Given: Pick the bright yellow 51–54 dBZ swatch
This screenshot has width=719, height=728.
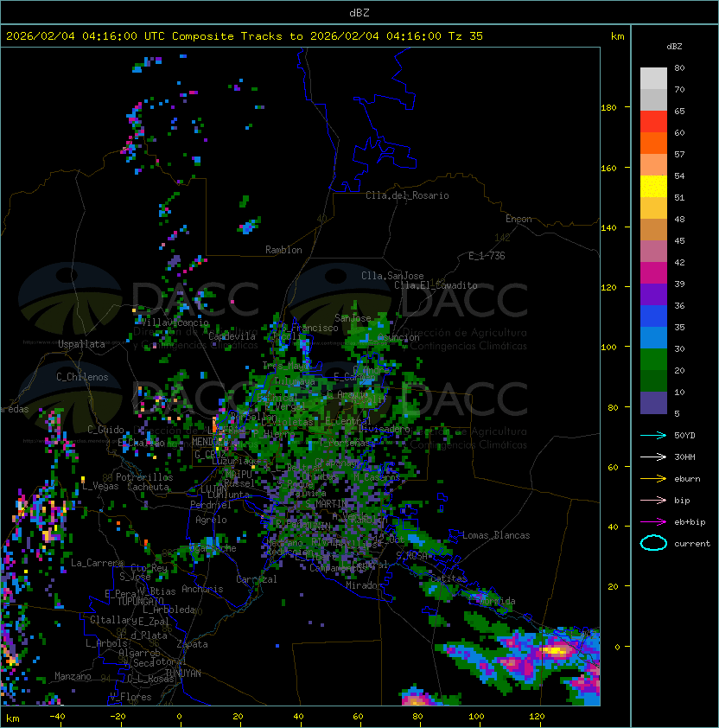Looking at the screenshot, I should click(x=653, y=186).
